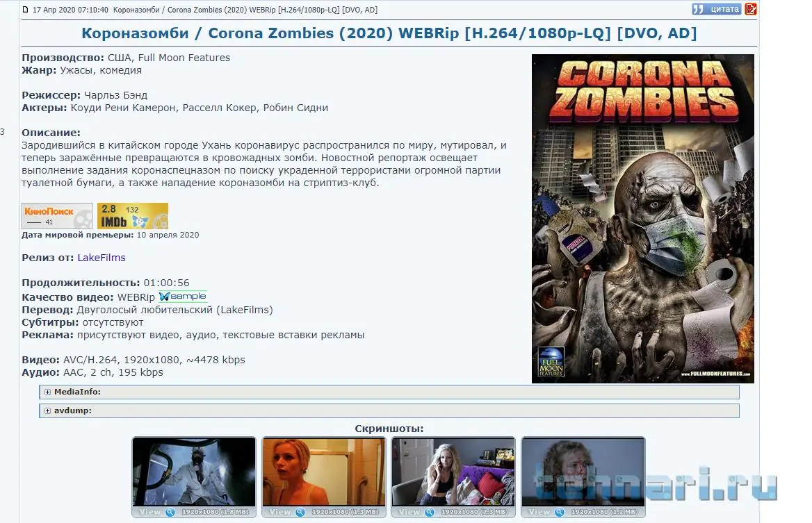Image resolution: width=812 pixels, height=523 pixels.
Task: Open the curly-haired woman screenshot thumbnail
Action: pos(583,472)
